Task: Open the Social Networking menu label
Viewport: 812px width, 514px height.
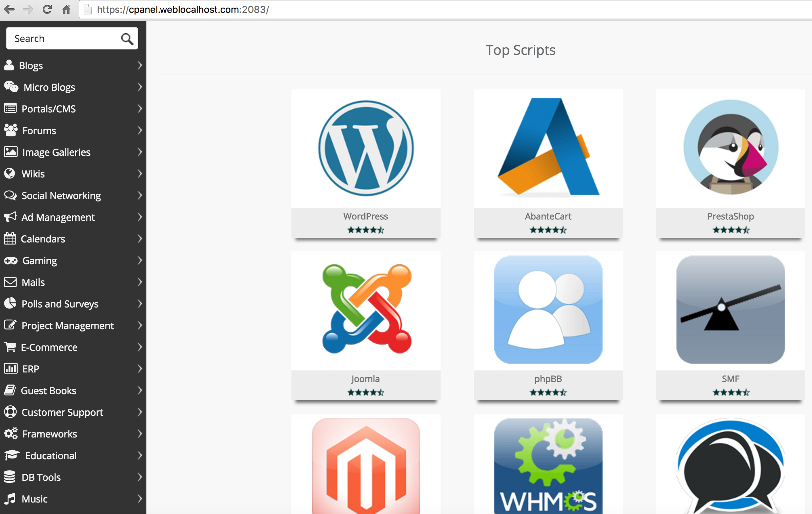Action: coord(61,196)
